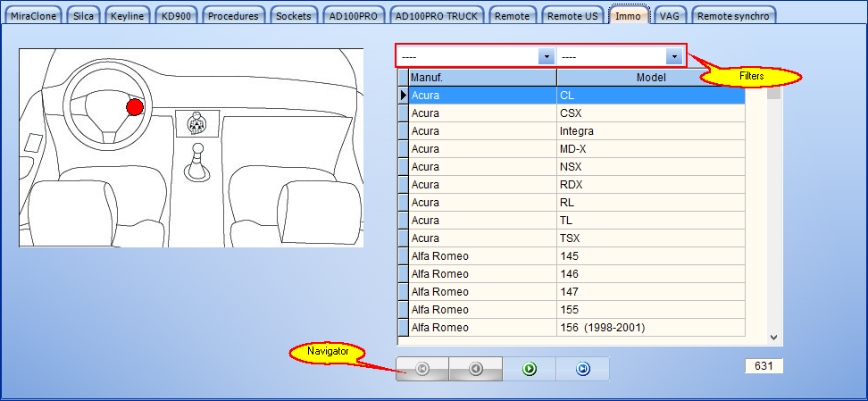The width and height of the screenshot is (868, 401).
Task: Select the TSX model cell
Action: 651,238
